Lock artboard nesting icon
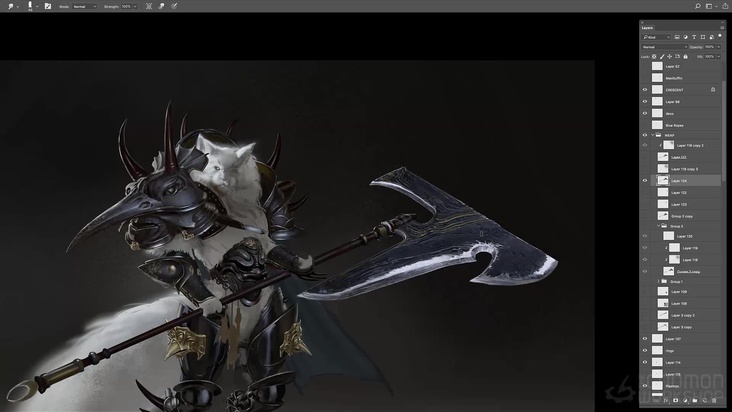732x412 pixels. click(x=677, y=56)
